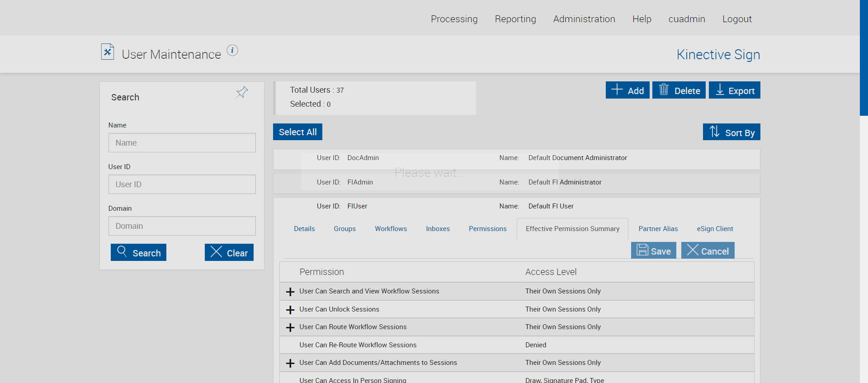Open the Reporting menu
The width and height of the screenshot is (868, 383).
[515, 19]
